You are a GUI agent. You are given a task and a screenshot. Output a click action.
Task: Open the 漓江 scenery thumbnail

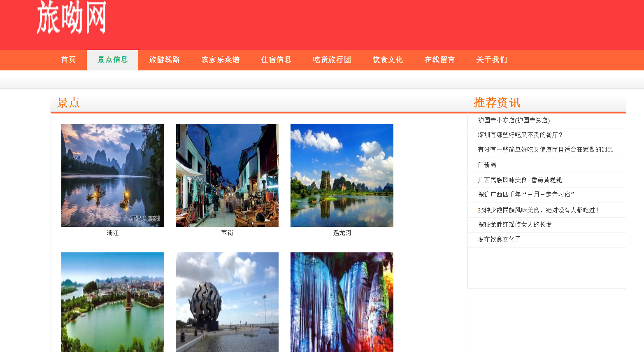coord(113,175)
